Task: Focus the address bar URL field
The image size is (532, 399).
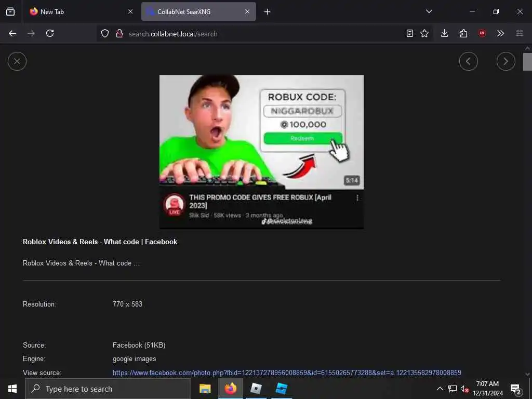Action: click(x=264, y=34)
